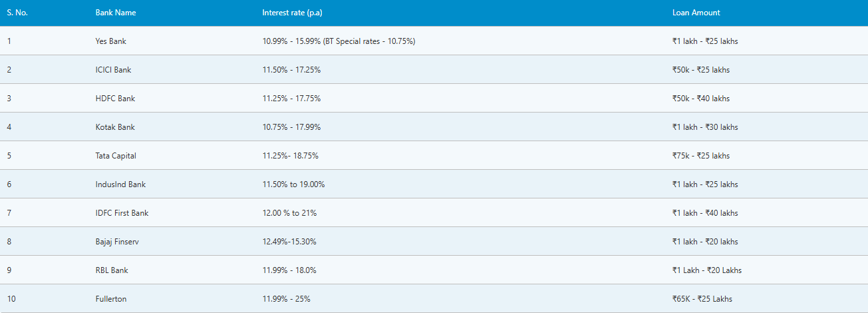Click the 12.00 % to 21% interest rate
Viewport: 868px width, 313px height.
click(289, 213)
